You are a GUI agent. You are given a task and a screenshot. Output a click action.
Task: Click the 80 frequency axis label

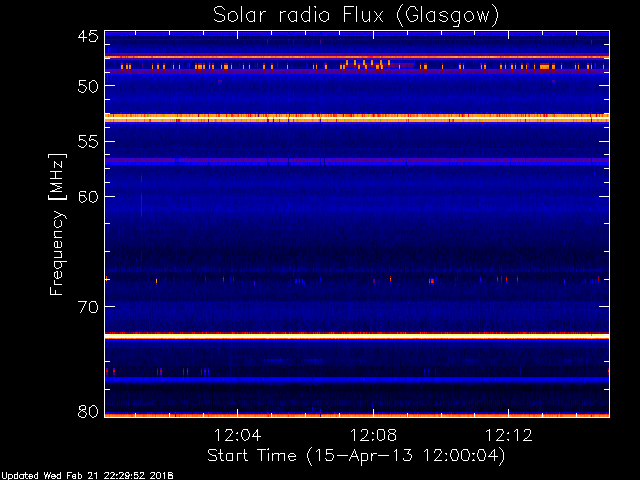(88, 411)
